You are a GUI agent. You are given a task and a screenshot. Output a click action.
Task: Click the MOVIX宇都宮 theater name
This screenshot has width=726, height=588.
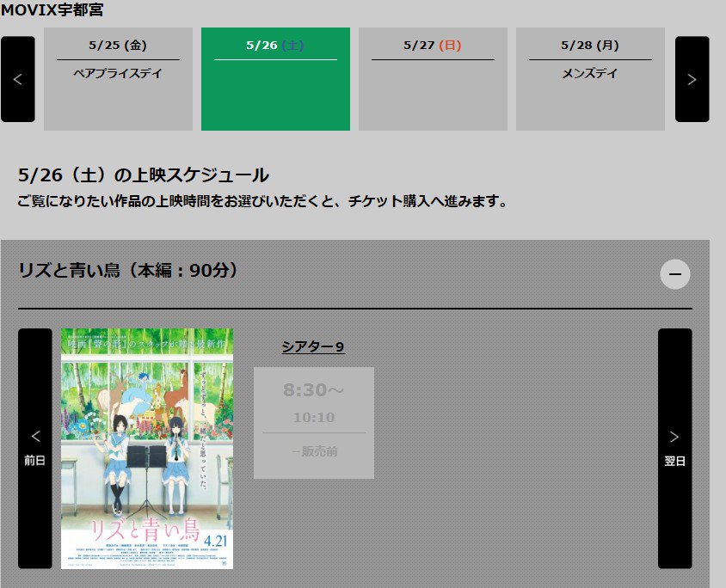pyautogui.click(x=52, y=9)
